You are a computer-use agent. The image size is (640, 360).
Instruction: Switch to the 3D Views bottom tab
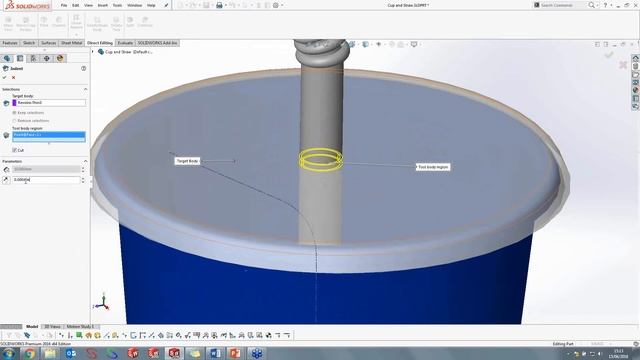[x=52, y=327]
